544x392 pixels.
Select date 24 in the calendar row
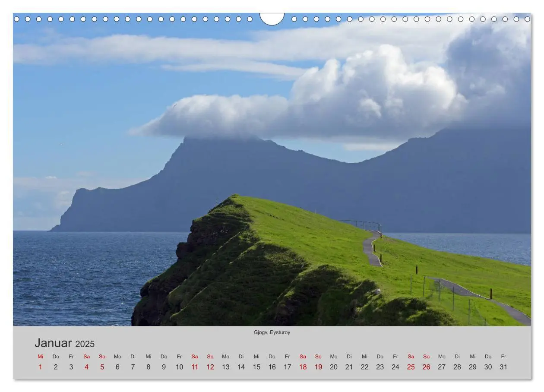coord(395,367)
